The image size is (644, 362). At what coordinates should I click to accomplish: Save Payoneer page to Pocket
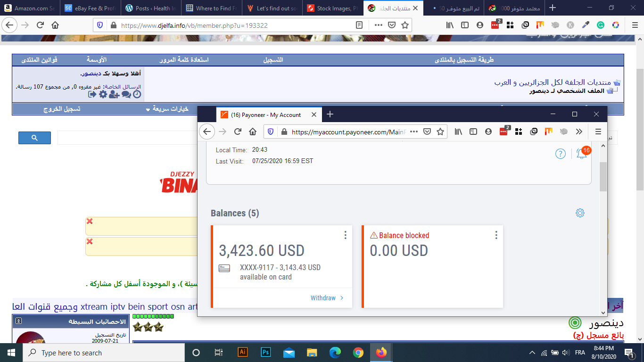coord(427,132)
